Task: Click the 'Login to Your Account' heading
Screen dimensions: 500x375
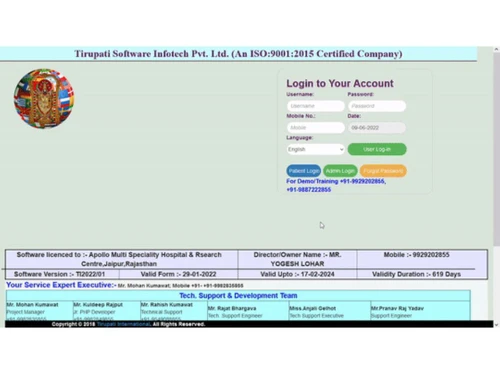Action: point(340,83)
